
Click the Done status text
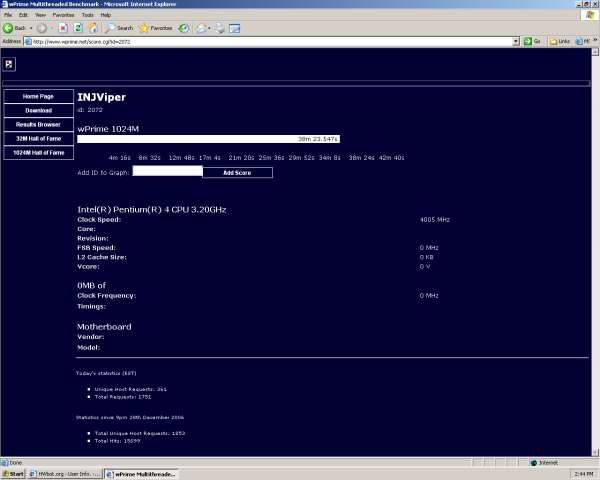pos(15,463)
